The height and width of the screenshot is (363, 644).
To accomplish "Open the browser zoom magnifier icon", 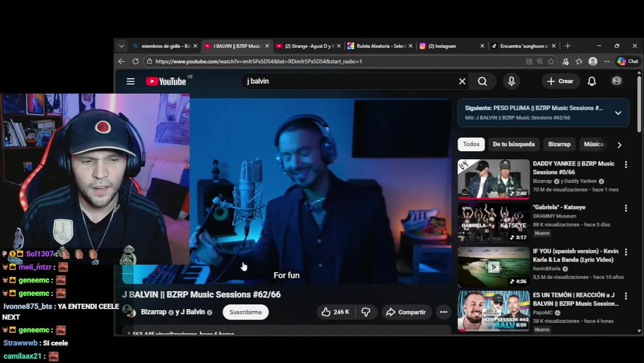I will (x=540, y=62).
